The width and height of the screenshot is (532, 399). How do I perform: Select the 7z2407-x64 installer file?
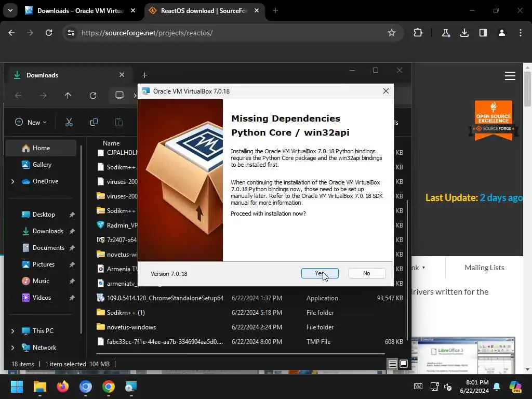(117, 240)
